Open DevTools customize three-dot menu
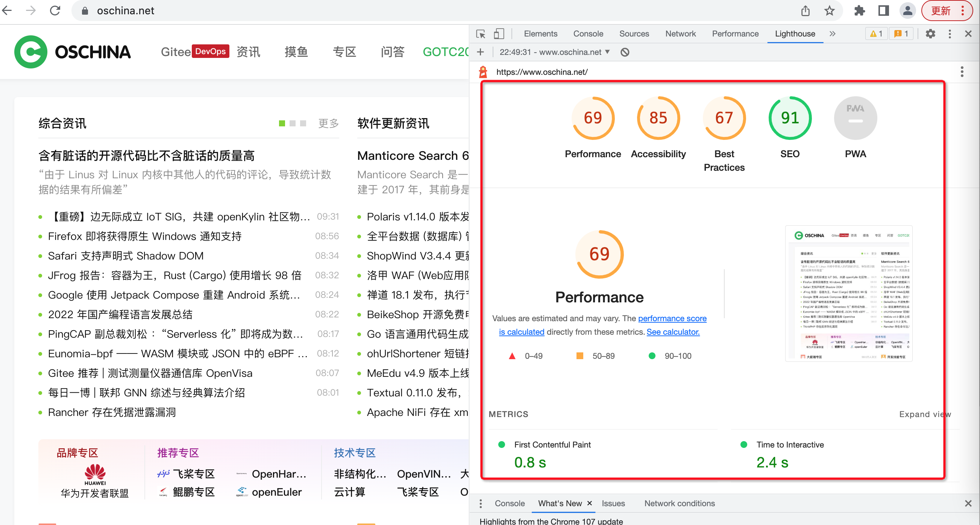 click(950, 34)
